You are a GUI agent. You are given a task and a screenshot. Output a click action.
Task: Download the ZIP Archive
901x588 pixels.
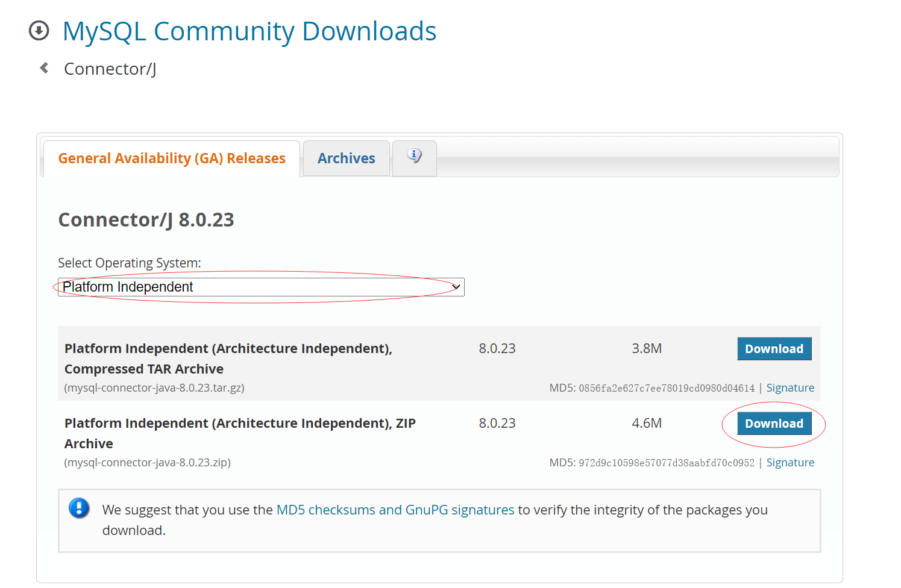point(774,424)
